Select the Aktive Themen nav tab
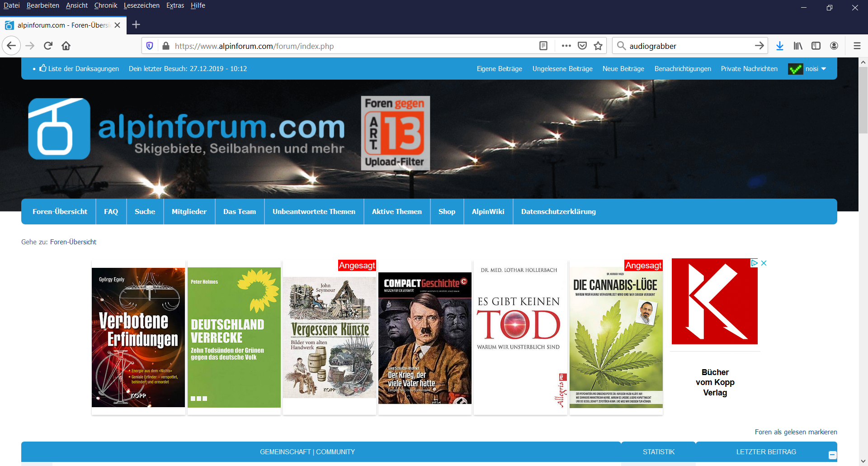 [396, 211]
